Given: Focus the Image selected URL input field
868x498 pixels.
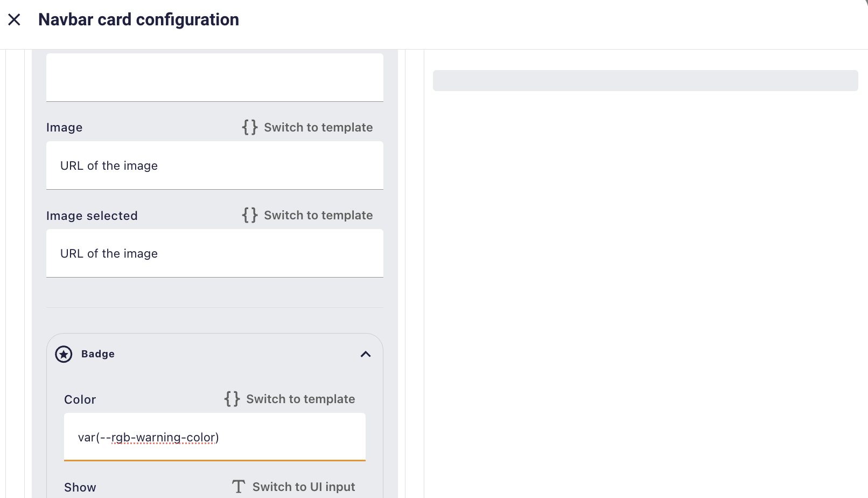Looking at the screenshot, I should coord(214,253).
